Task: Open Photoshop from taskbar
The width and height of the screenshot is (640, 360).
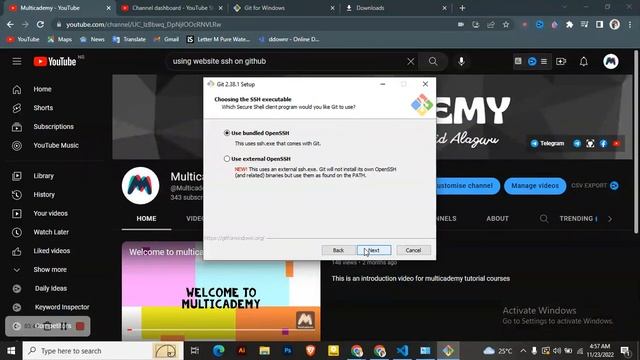Action: click(287, 351)
